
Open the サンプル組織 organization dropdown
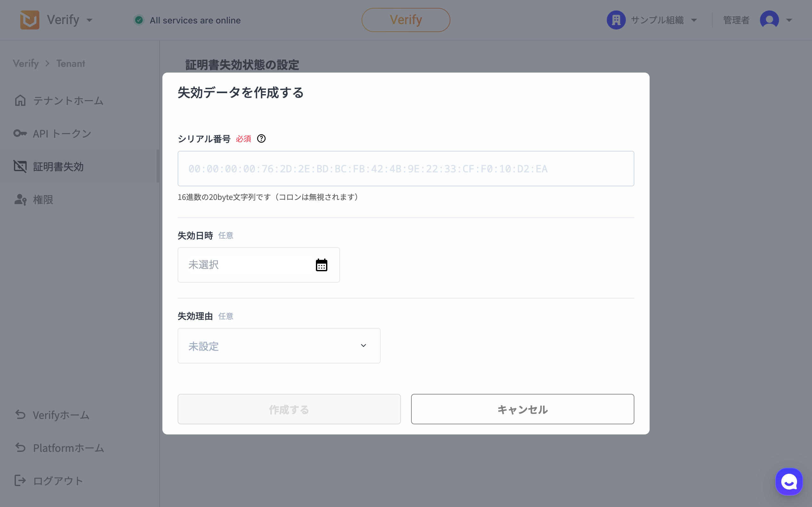(x=694, y=20)
